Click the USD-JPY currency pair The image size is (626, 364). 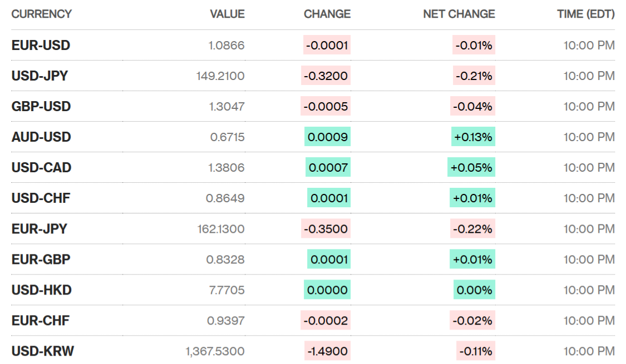point(40,76)
